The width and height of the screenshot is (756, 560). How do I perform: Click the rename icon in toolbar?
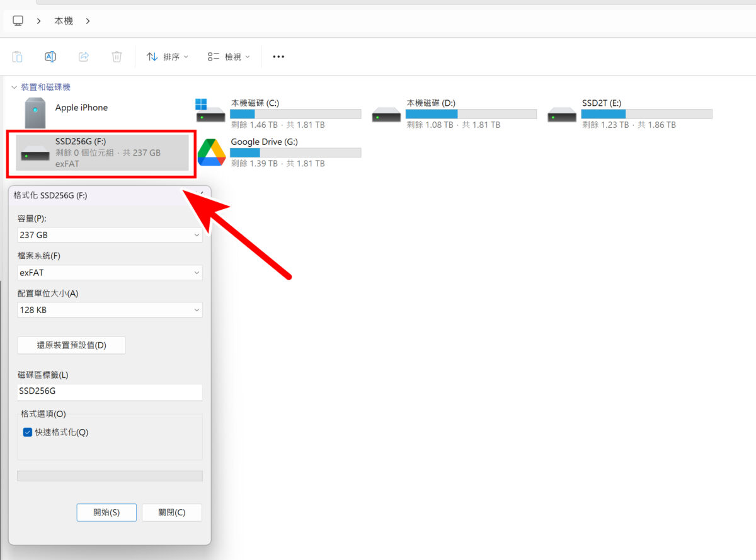50,57
